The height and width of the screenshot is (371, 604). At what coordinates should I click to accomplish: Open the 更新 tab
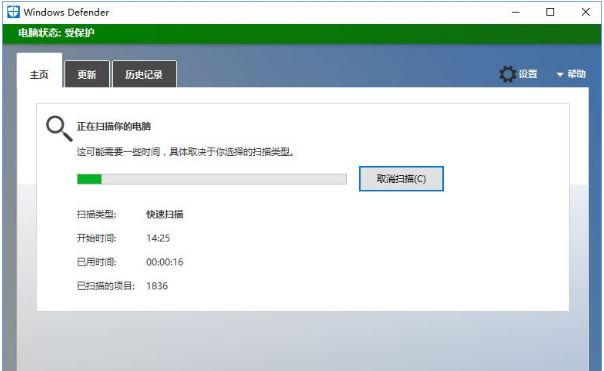point(87,74)
